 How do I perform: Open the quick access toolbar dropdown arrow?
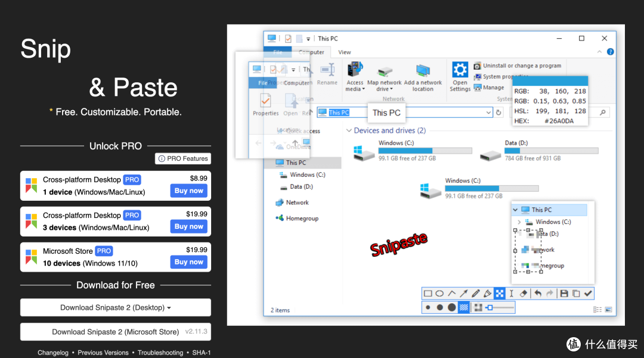[308, 39]
